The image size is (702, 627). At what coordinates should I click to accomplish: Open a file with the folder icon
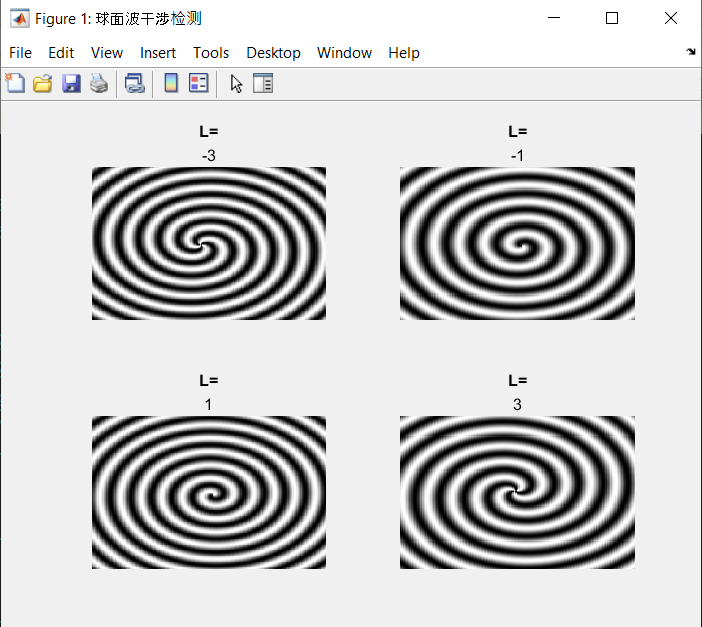(x=43, y=83)
